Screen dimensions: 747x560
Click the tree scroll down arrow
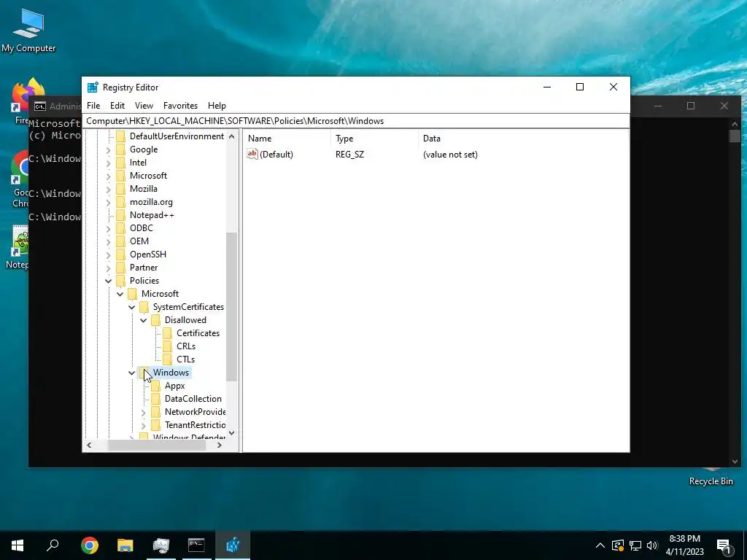(231, 433)
